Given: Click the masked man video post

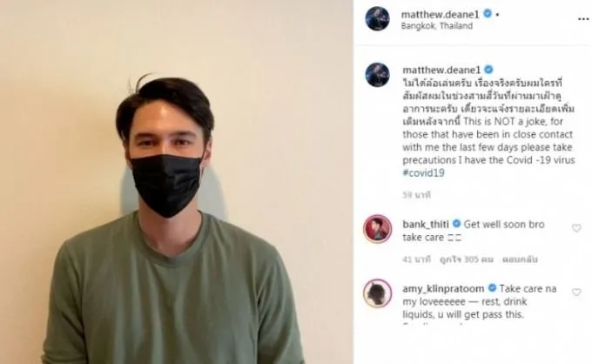Looking at the screenshot, I should (x=177, y=182).
